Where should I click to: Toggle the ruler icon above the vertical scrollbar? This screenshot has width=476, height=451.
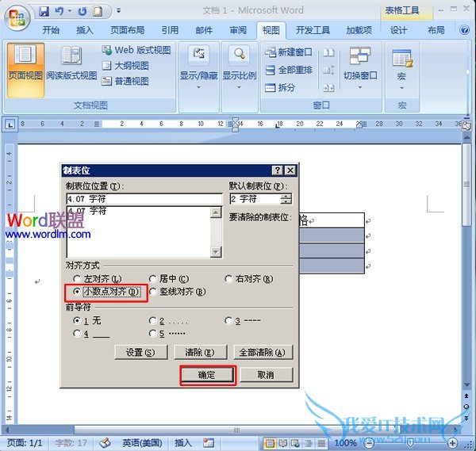466,126
